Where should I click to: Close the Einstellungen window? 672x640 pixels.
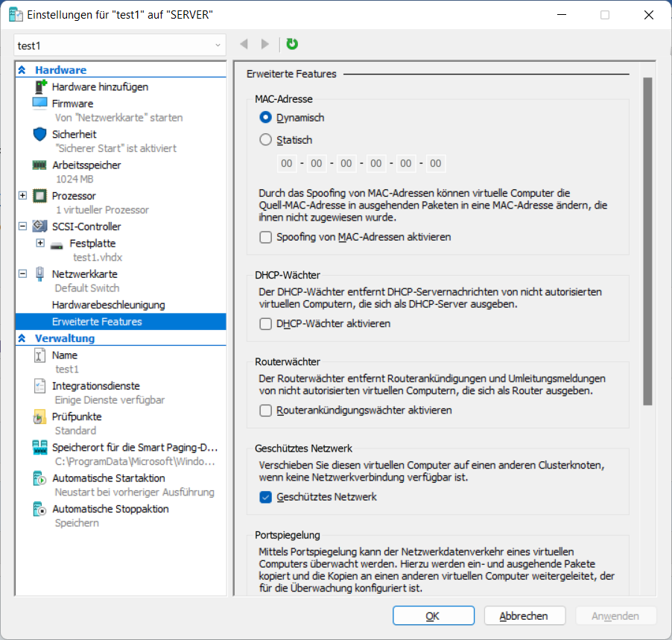pyautogui.click(x=649, y=15)
